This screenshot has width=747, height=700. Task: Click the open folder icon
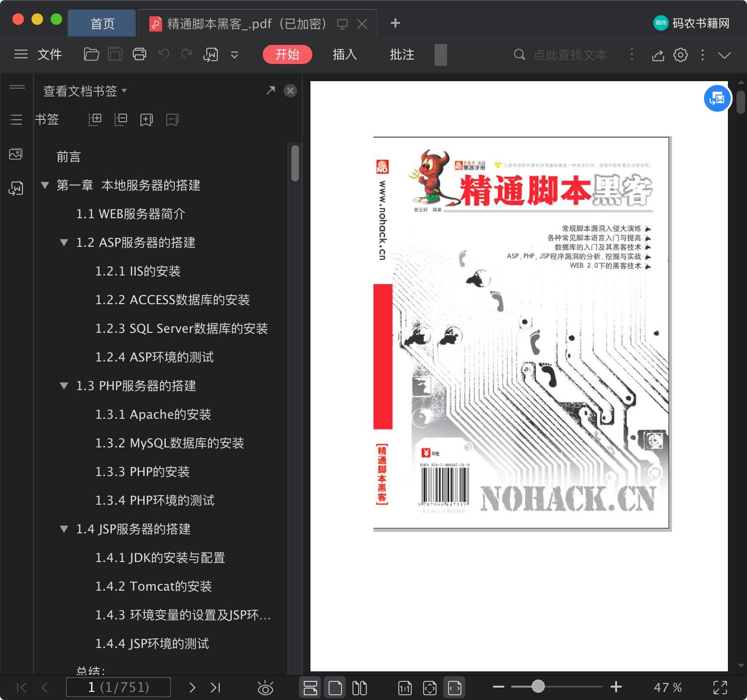point(91,54)
